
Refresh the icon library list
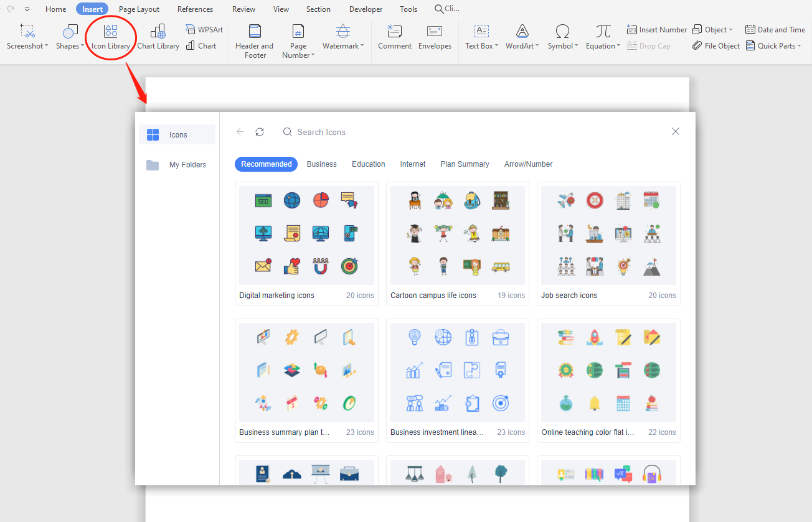[260, 132]
